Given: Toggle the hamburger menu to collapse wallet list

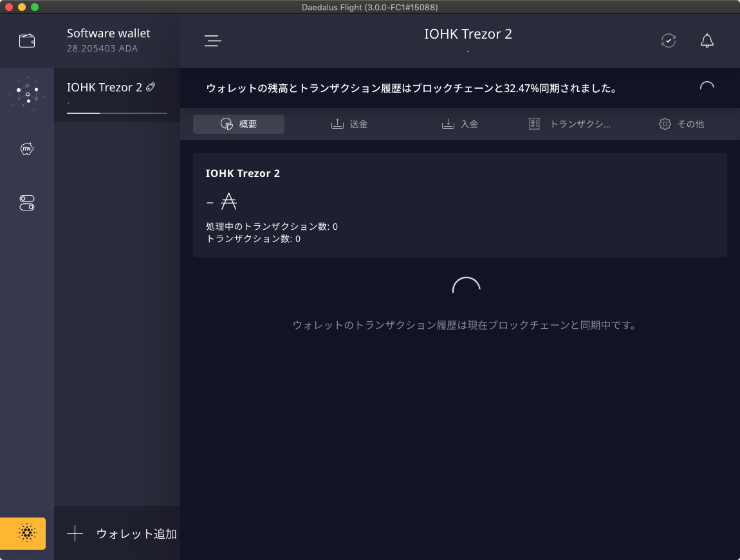Looking at the screenshot, I should tap(213, 41).
